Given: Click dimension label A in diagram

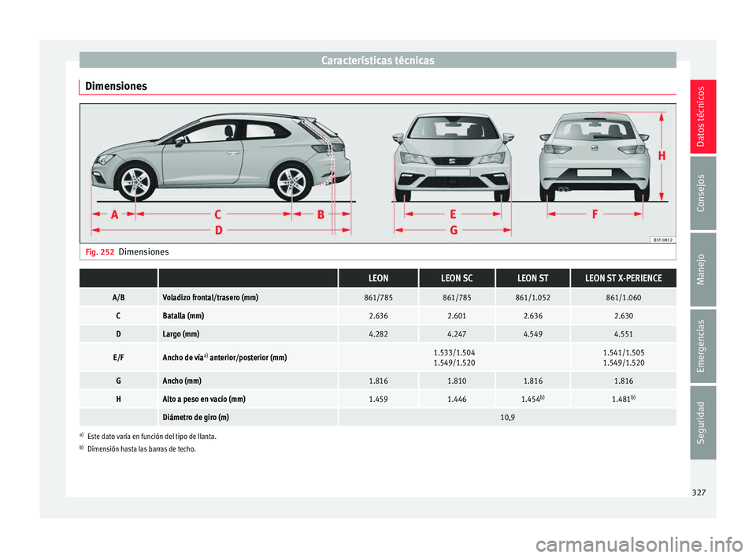Looking at the screenshot, I should tap(114, 214).
